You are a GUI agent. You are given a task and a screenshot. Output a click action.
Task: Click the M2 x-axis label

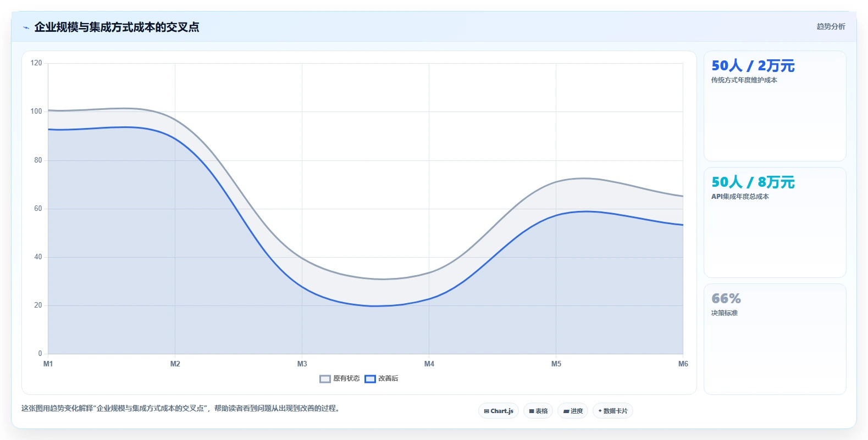[175, 364]
